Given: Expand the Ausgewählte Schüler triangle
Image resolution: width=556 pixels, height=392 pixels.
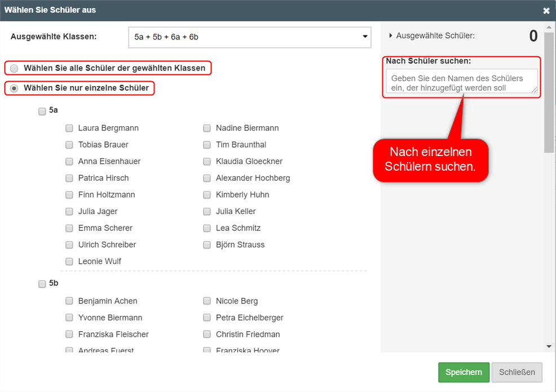Looking at the screenshot, I should tap(391, 35).
